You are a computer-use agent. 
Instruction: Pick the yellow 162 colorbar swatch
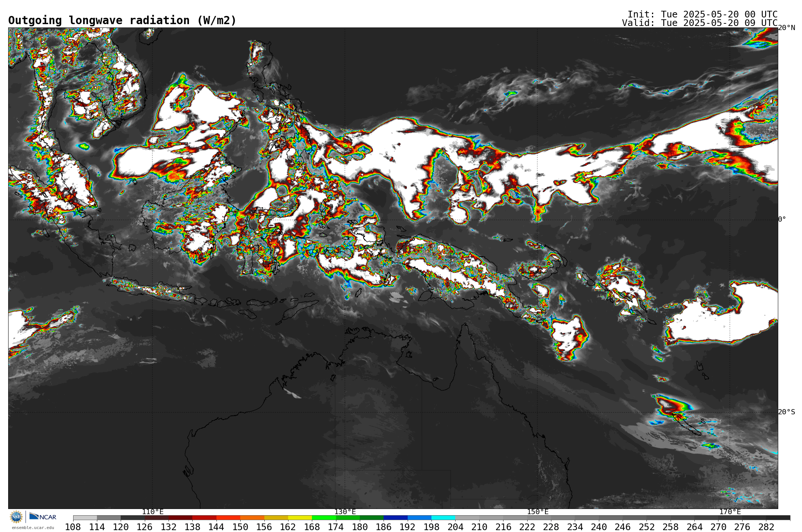coord(300,518)
